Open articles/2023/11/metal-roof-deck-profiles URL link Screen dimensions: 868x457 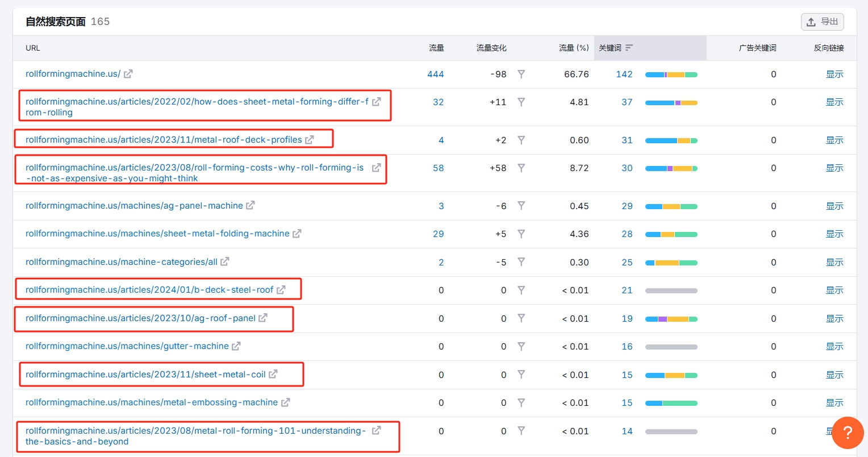click(x=164, y=140)
